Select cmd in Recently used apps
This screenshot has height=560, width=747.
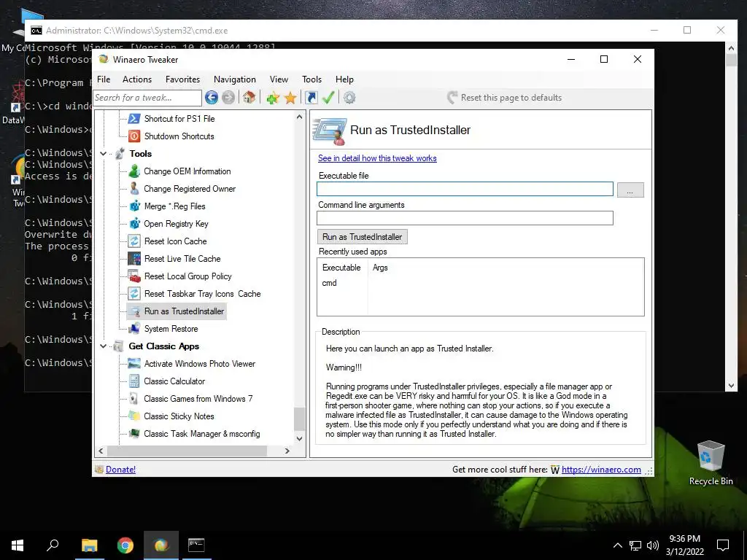click(329, 283)
